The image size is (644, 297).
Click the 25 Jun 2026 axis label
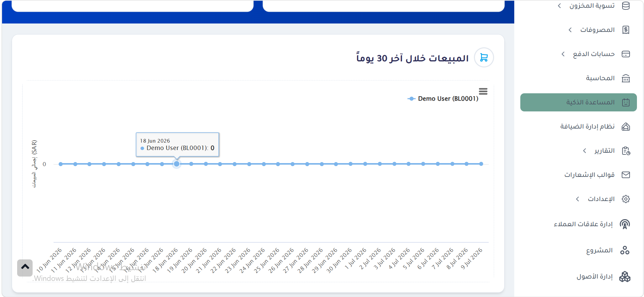click(266, 260)
